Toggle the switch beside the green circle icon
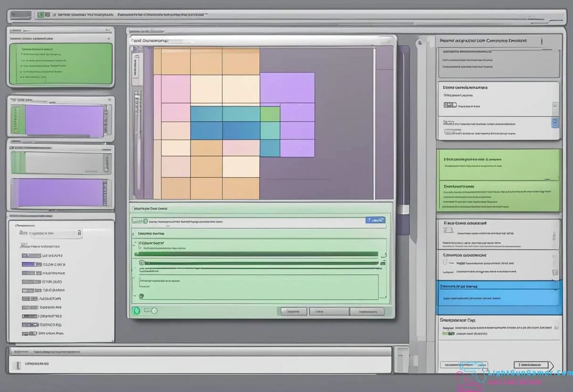The image size is (573, 392). (151, 311)
